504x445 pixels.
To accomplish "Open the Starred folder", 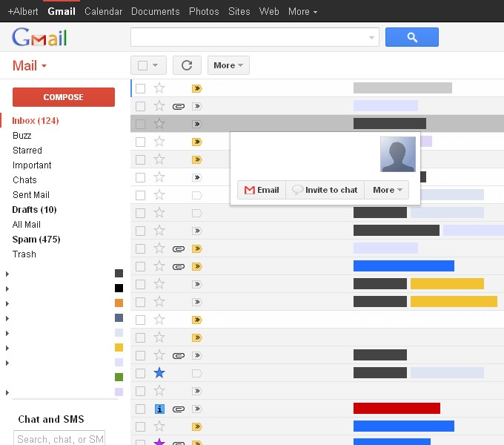I will 27,151.
